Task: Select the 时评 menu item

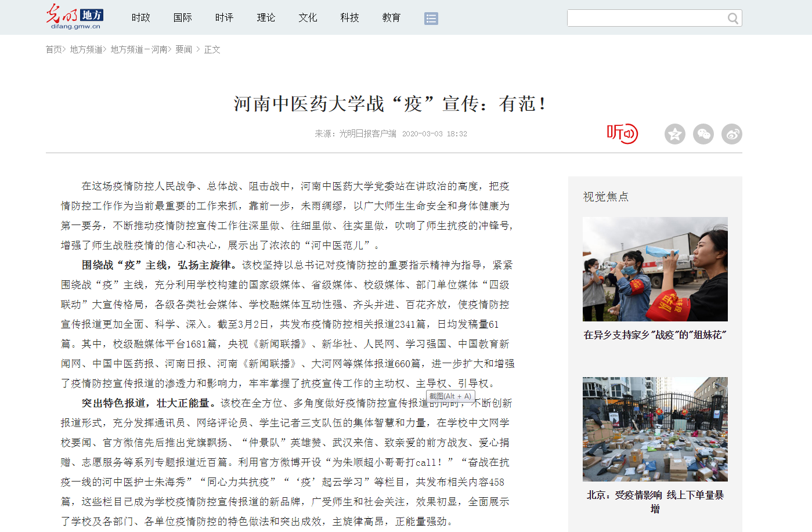Action: pos(225,18)
